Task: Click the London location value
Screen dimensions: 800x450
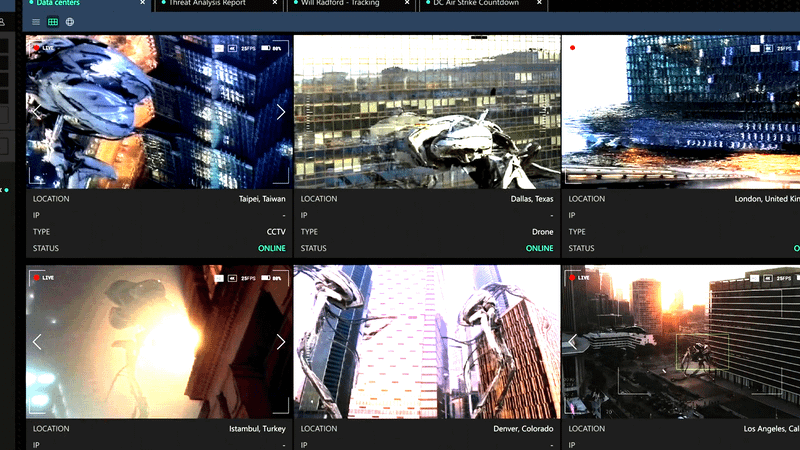Action: tap(767, 199)
